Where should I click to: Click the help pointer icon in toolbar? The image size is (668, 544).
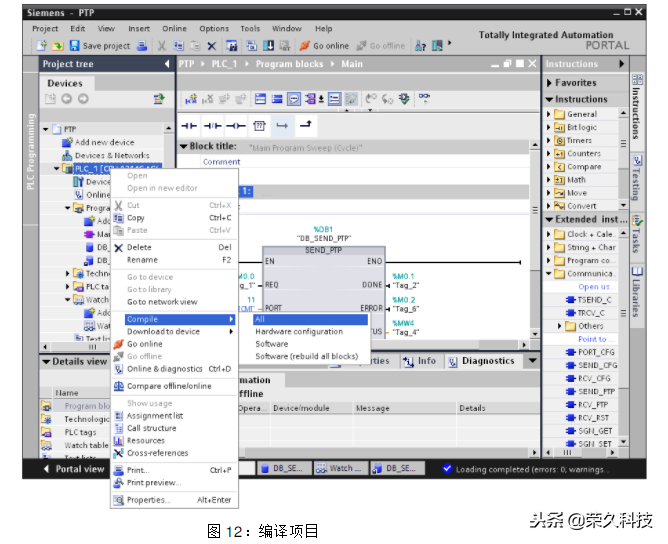420,46
